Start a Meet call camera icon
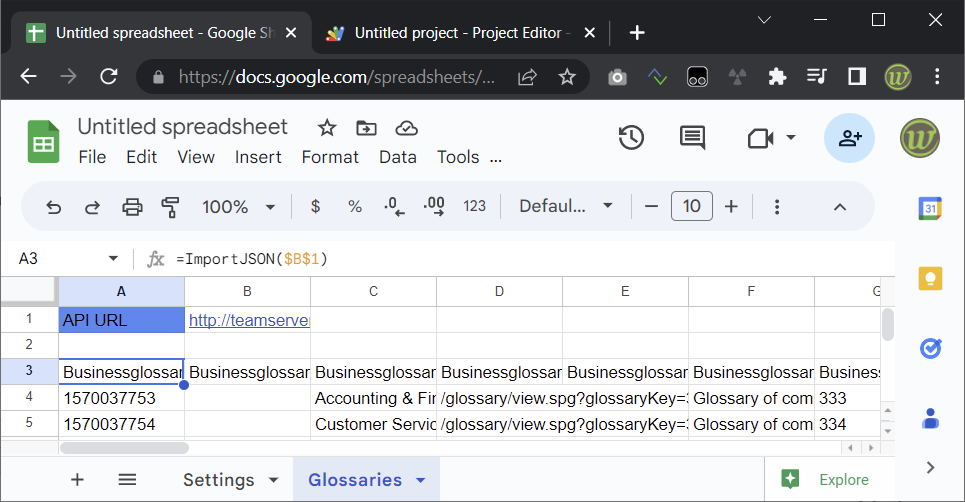The width and height of the screenshot is (965, 502). click(x=761, y=138)
